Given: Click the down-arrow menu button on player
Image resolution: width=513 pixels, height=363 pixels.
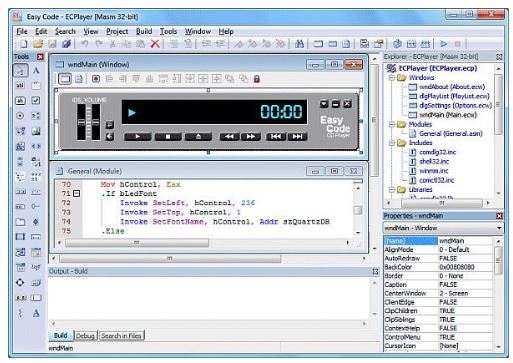Looking at the screenshot, I should (x=324, y=104).
